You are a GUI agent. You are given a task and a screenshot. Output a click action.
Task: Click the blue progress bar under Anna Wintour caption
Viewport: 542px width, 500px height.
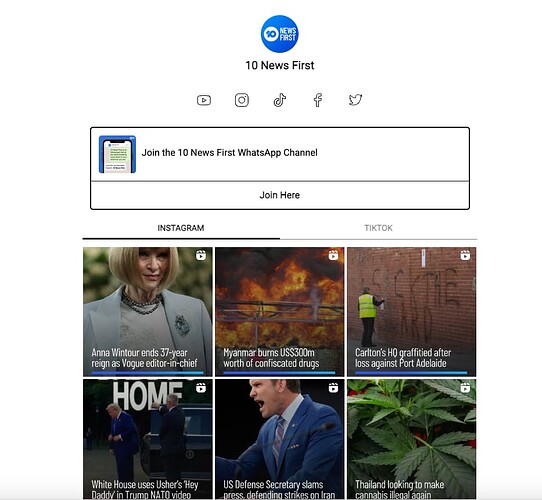tap(148, 373)
